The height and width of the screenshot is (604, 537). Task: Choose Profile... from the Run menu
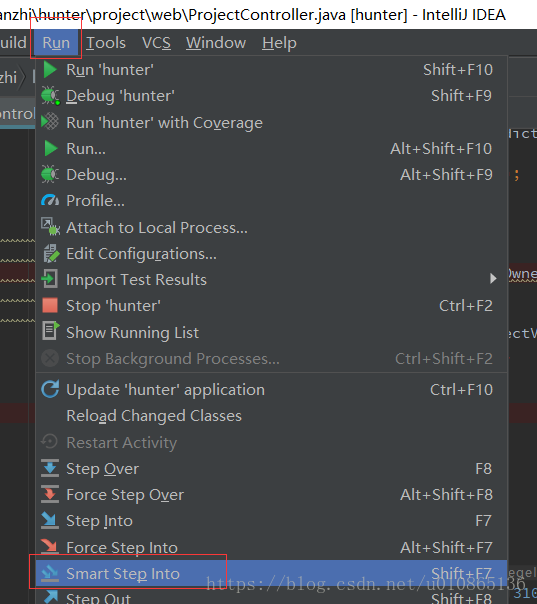271,201
